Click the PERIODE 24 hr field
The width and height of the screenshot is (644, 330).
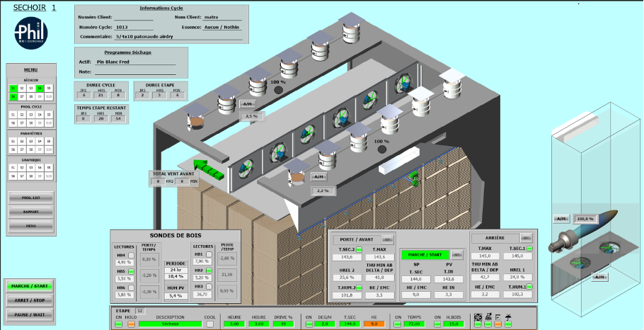pyautogui.click(x=176, y=271)
